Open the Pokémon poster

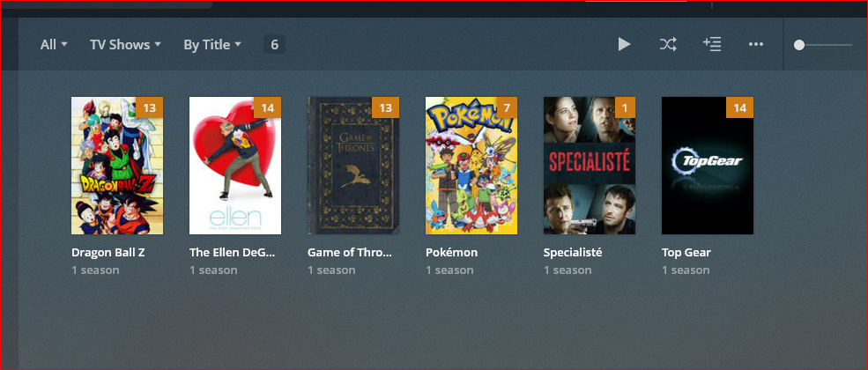click(471, 166)
